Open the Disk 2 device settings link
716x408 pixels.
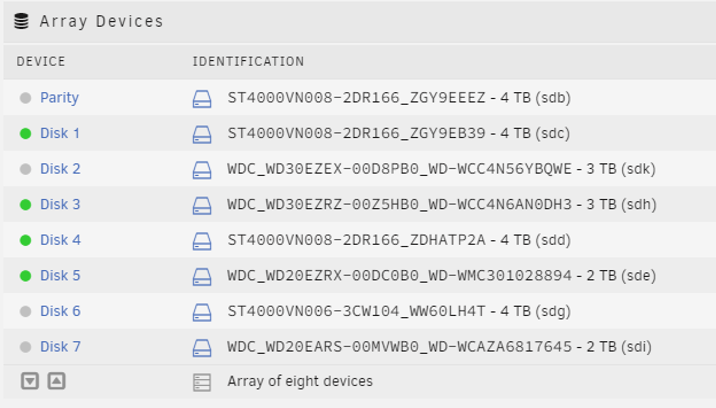60,169
